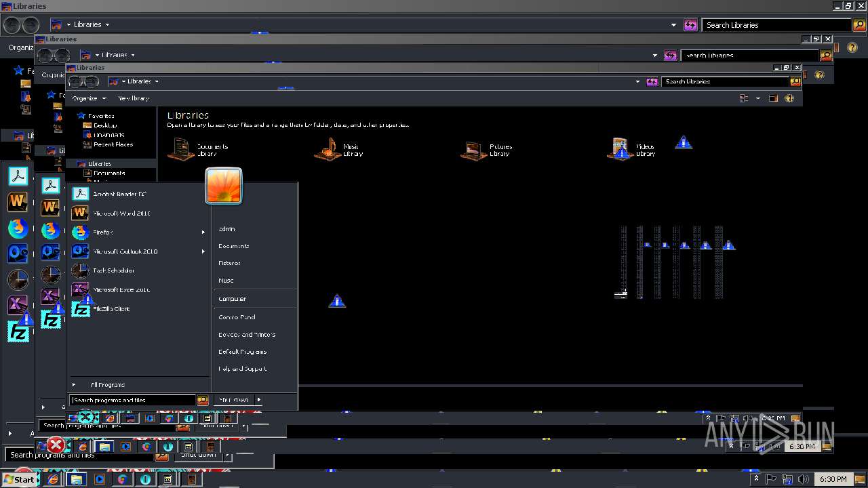Image resolution: width=868 pixels, height=488 pixels.
Task: Open Control Panel from front Start menu
Action: (237, 317)
